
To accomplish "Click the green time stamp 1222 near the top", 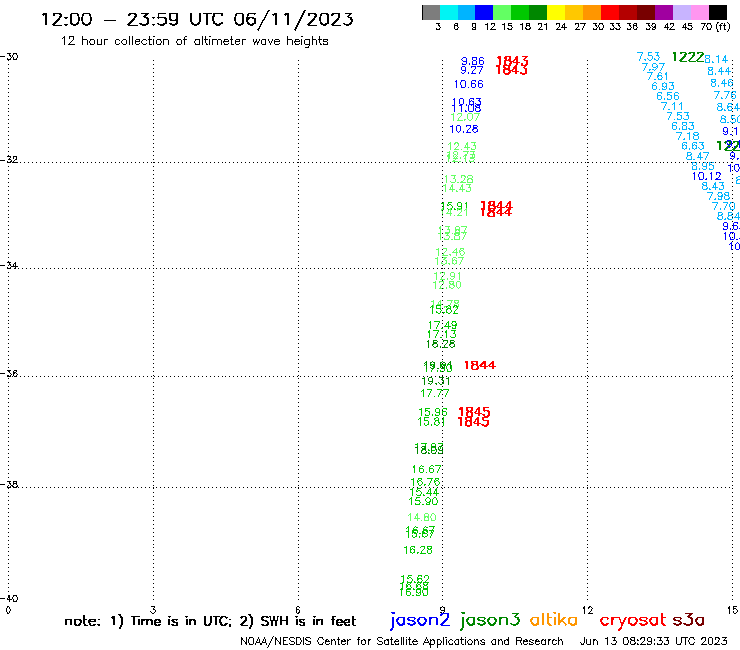I will (x=688, y=57).
